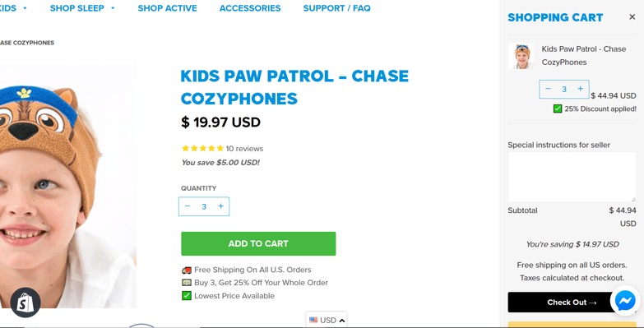The width and height of the screenshot is (644, 328).
Task: Close the shopping cart panel
Action: [632, 16]
